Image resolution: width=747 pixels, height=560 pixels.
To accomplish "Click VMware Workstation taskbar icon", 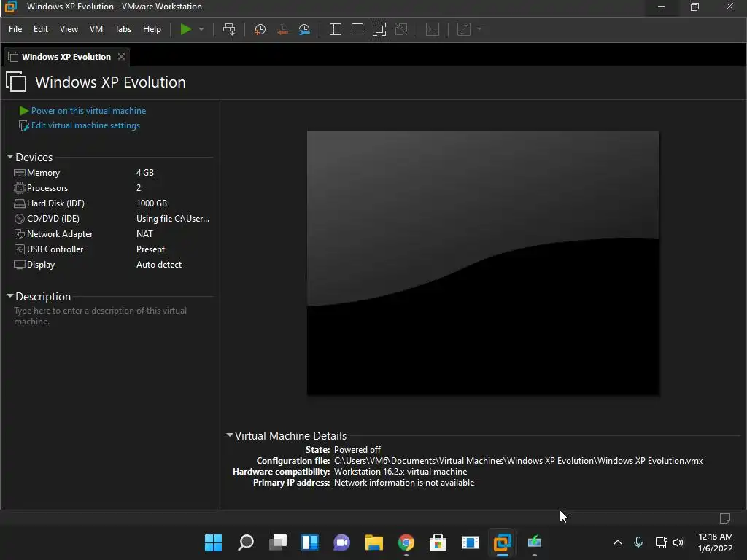I will [x=502, y=542].
